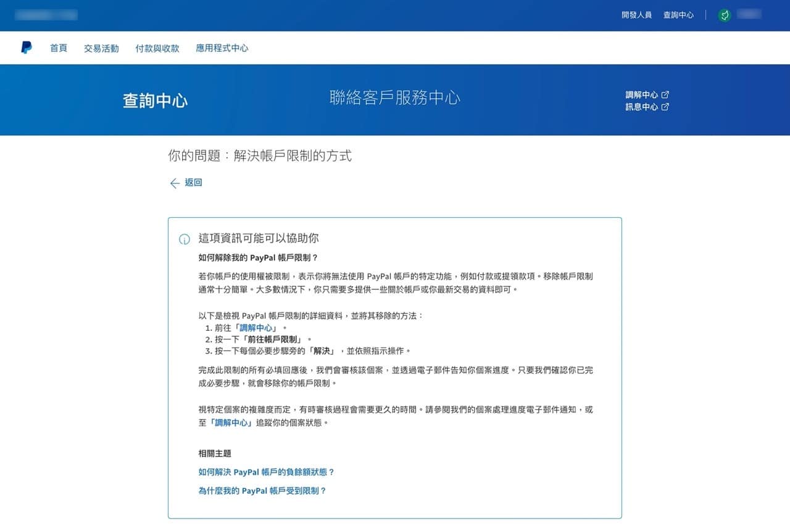Click the 這項資訊可能可以協助你 heading
Screen dimensions: 790x532
259,238
